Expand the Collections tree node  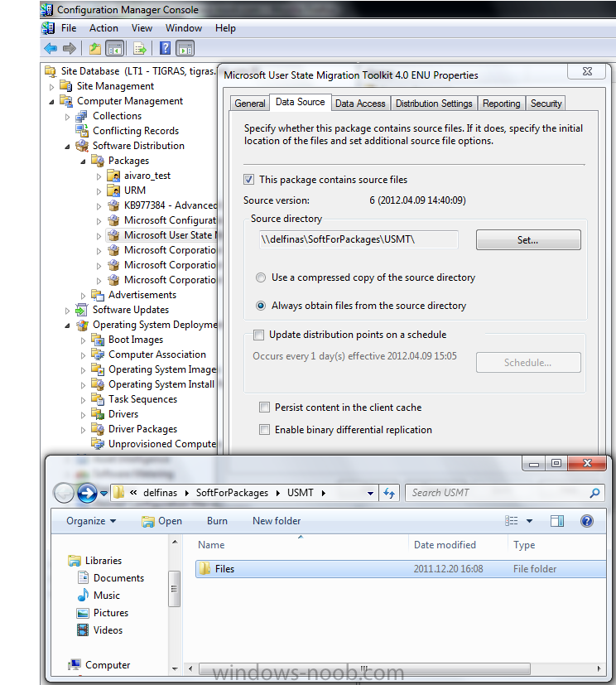pyautogui.click(x=67, y=117)
